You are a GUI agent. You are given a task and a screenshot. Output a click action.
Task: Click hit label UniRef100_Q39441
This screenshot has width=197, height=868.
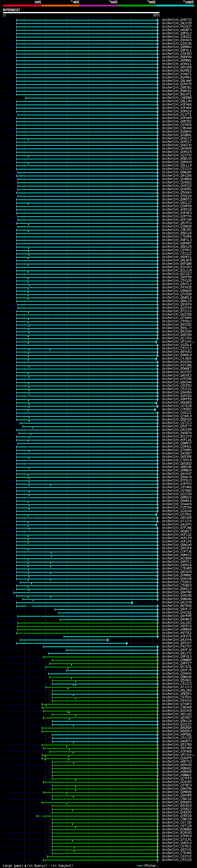(x=177, y=446)
